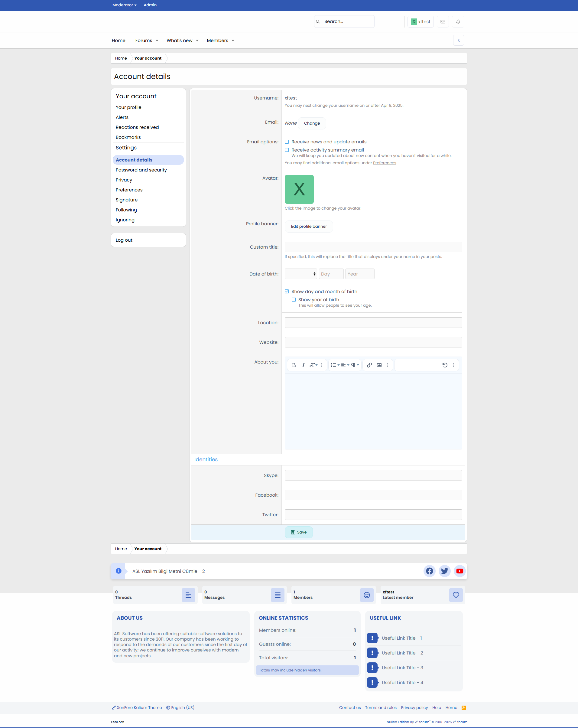Image resolution: width=578 pixels, height=728 pixels.
Task: Click the undo icon in editor
Action: 445,365
